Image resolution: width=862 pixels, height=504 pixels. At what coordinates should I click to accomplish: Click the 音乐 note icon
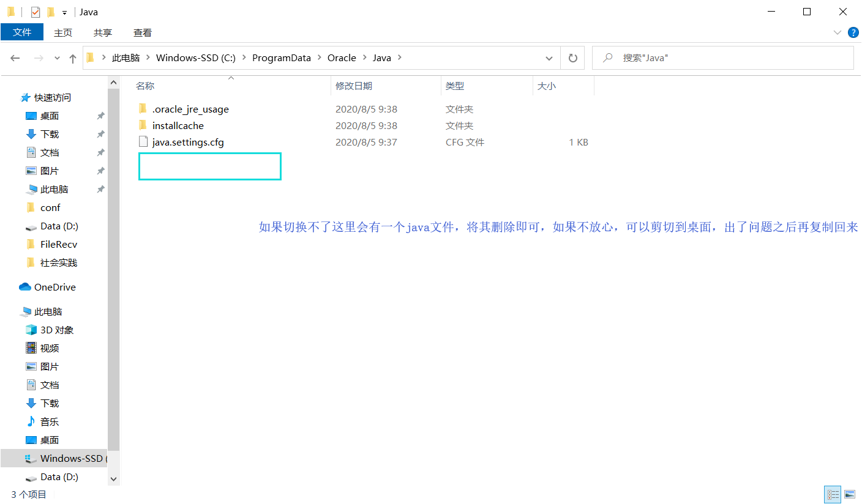tap(31, 421)
